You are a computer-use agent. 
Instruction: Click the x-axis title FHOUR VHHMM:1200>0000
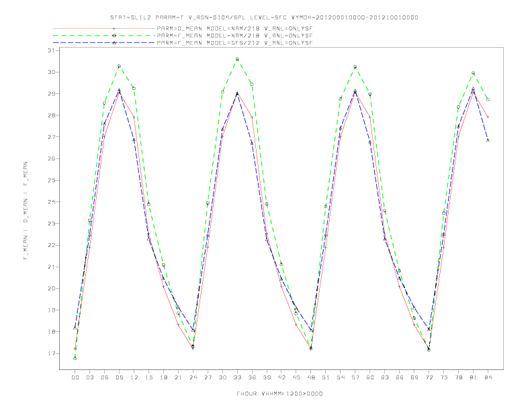click(279, 394)
